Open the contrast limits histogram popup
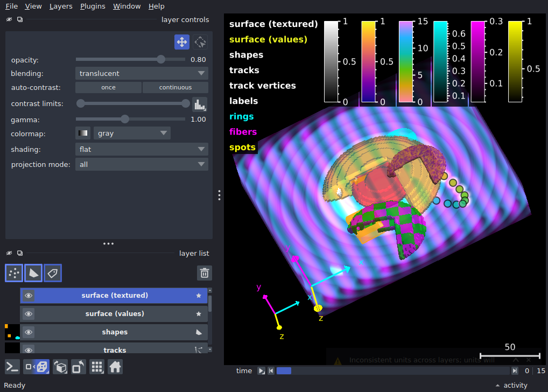The image size is (548, 392). (x=200, y=104)
